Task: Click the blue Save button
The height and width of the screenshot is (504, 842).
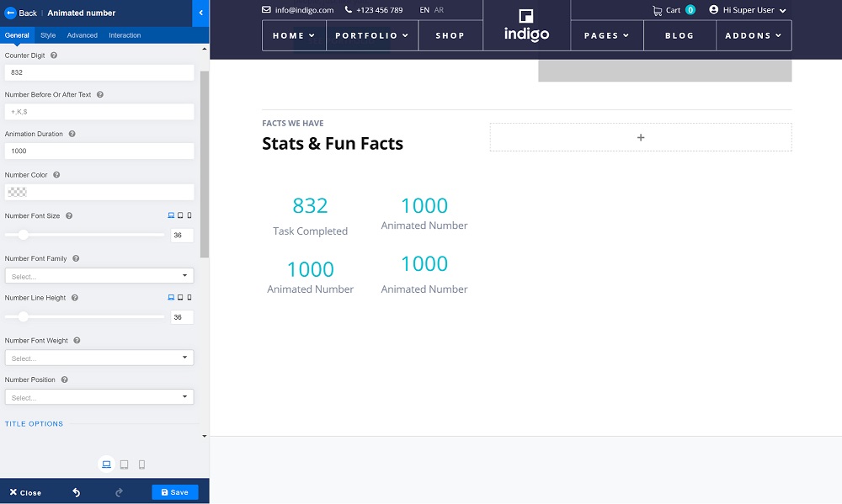Action: (175, 492)
